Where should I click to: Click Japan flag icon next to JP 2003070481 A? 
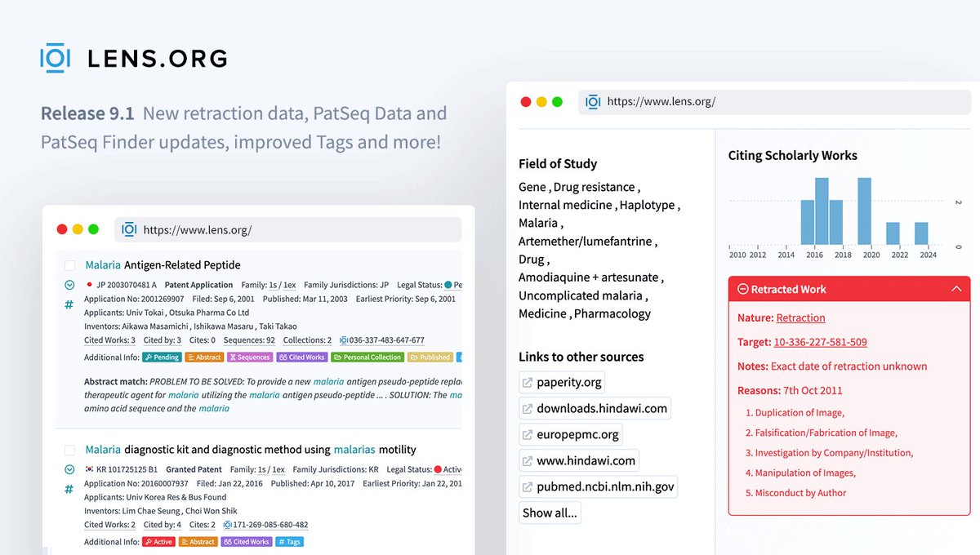click(89, 285)
